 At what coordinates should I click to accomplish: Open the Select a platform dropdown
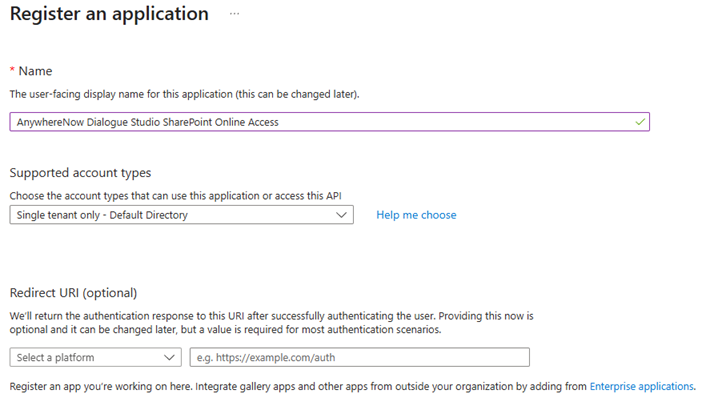coord(95,357)
